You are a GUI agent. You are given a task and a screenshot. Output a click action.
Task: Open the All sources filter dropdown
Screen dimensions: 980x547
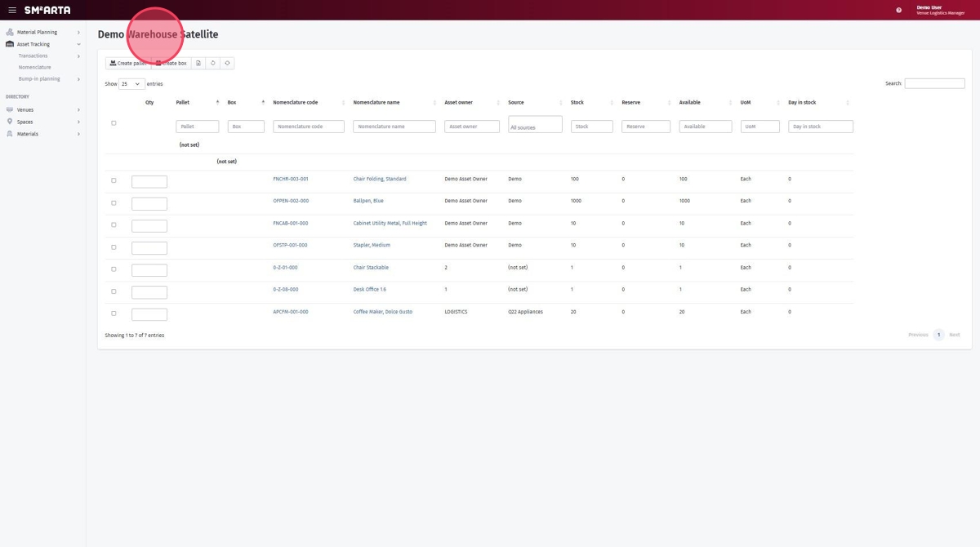click(535, 125)
